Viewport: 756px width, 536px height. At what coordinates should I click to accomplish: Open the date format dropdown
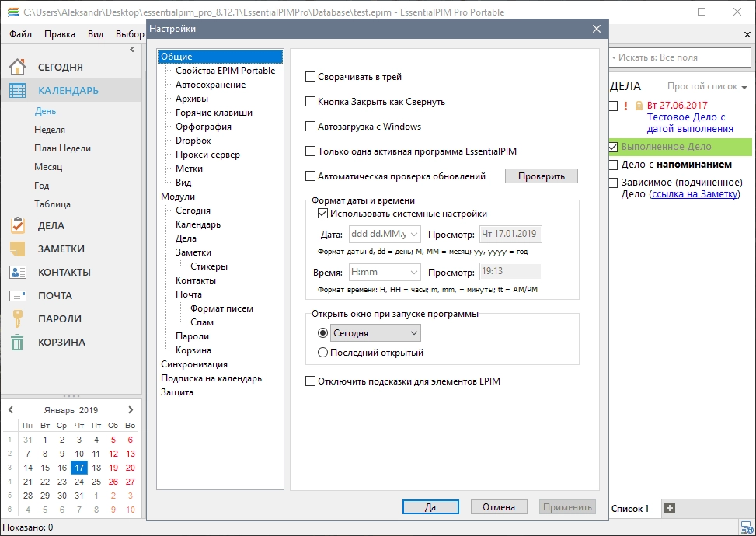(414, 235)
